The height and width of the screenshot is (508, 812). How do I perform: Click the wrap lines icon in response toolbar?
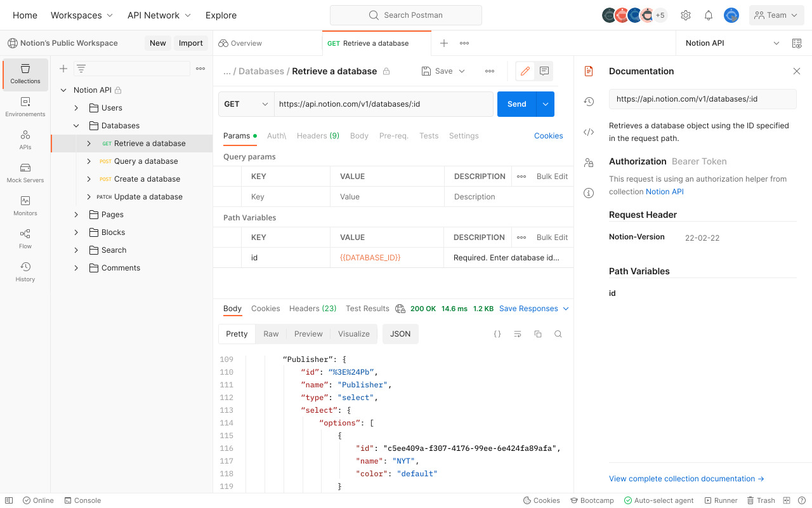click(518, 334)
